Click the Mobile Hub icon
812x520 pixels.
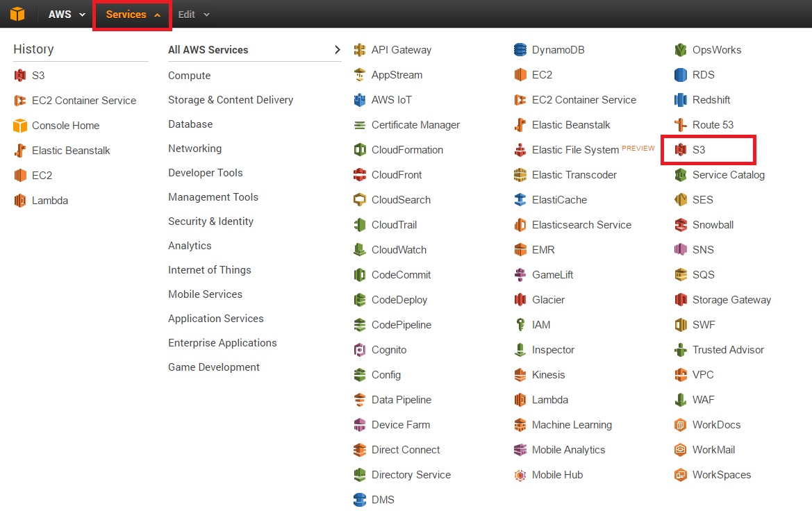click(520, 475)
